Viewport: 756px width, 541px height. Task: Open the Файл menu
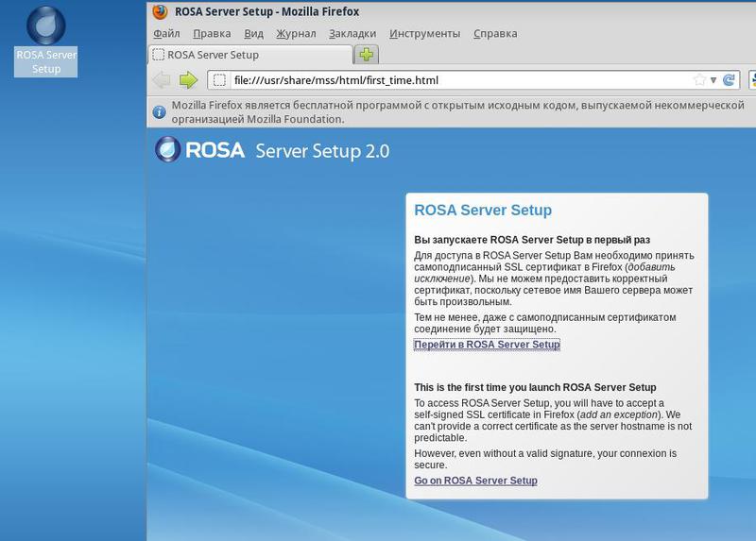tap(166, 33)
